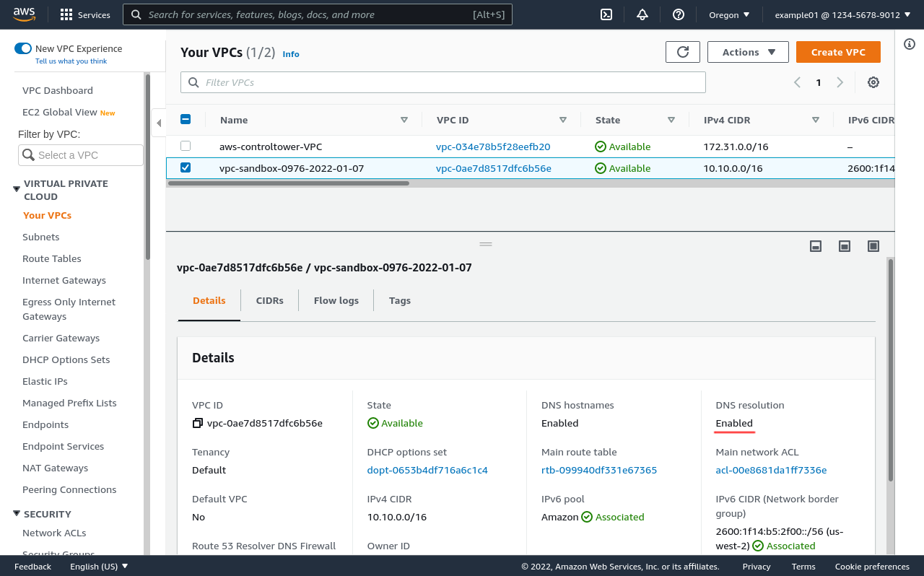The height and width of the screenshot is (576, 924).
Task: Set split panel to medium view
Action: (x=845, y=246)
